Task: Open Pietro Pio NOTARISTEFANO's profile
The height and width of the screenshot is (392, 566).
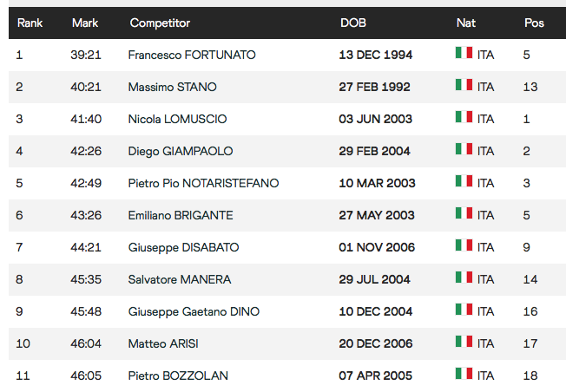Action: point(204,183)
